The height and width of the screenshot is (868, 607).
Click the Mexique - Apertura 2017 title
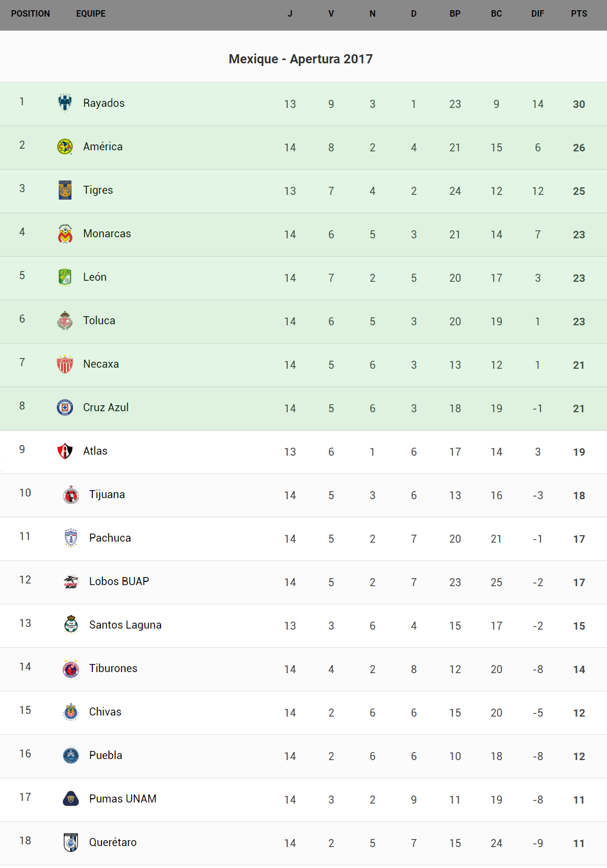coord(301,59)
